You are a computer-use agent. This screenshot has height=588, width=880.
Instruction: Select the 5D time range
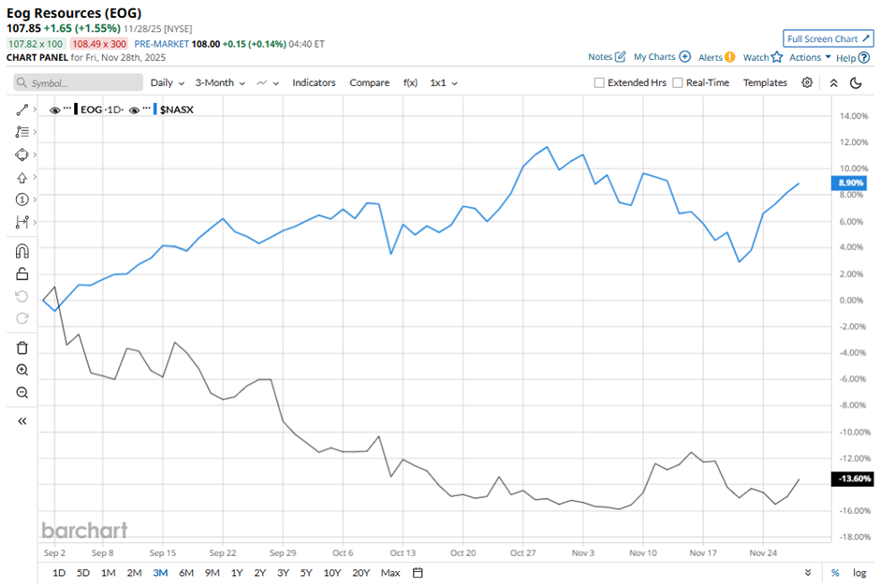(x=83, y=573)
